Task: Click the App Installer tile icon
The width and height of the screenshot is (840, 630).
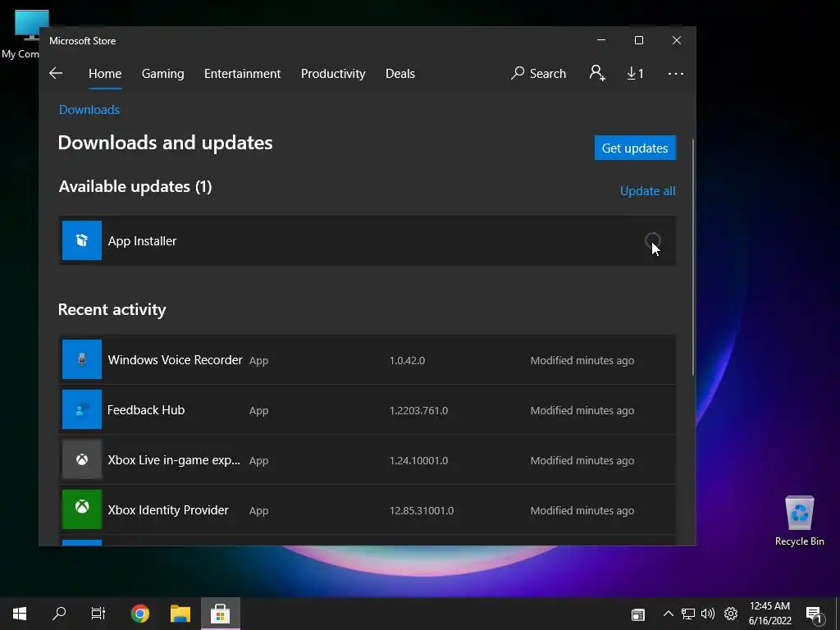Action: pos(82,240)
